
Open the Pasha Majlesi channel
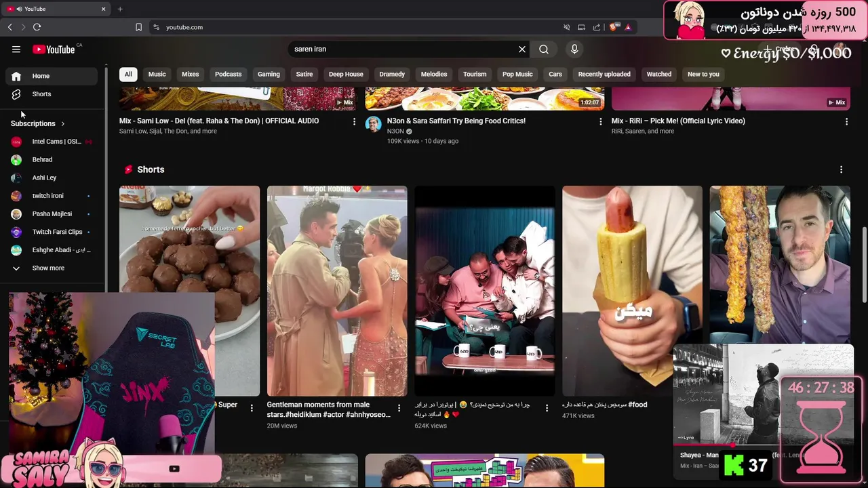pos(53,214)
